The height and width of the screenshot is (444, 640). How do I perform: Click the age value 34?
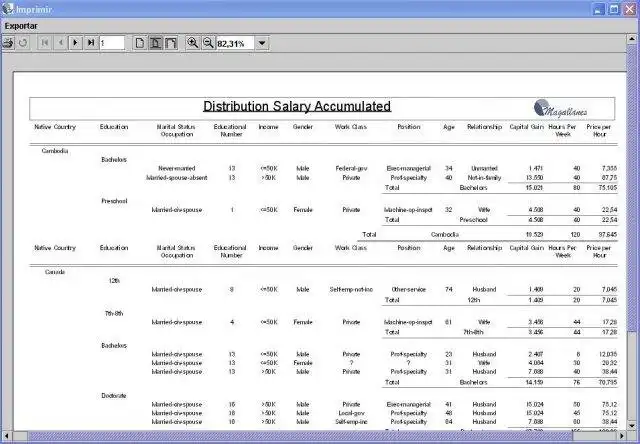(449, 168)
